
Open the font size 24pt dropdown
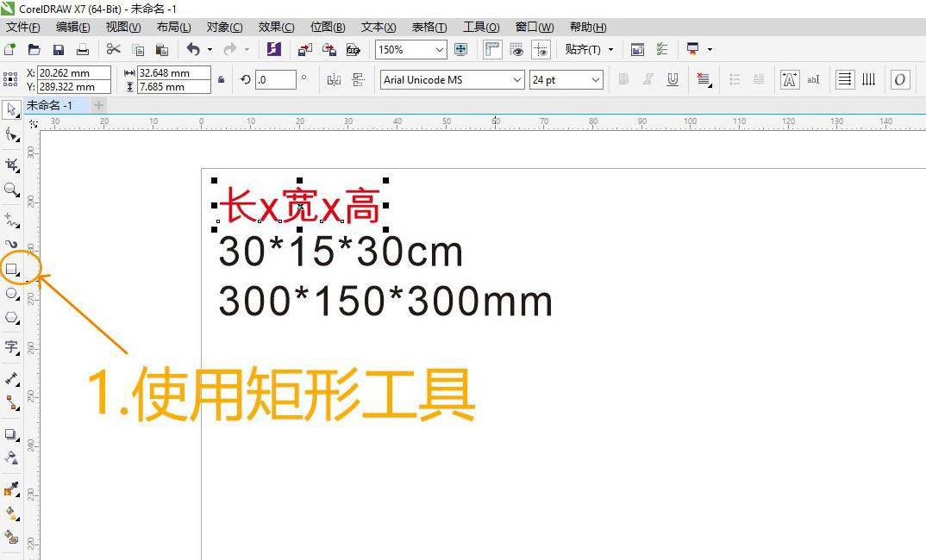[x=565, y=79]
